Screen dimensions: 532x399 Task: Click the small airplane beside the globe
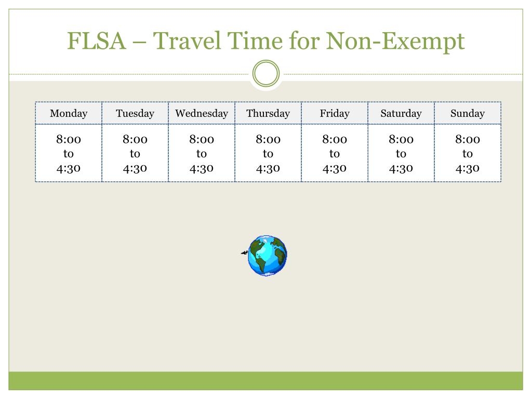244,252
